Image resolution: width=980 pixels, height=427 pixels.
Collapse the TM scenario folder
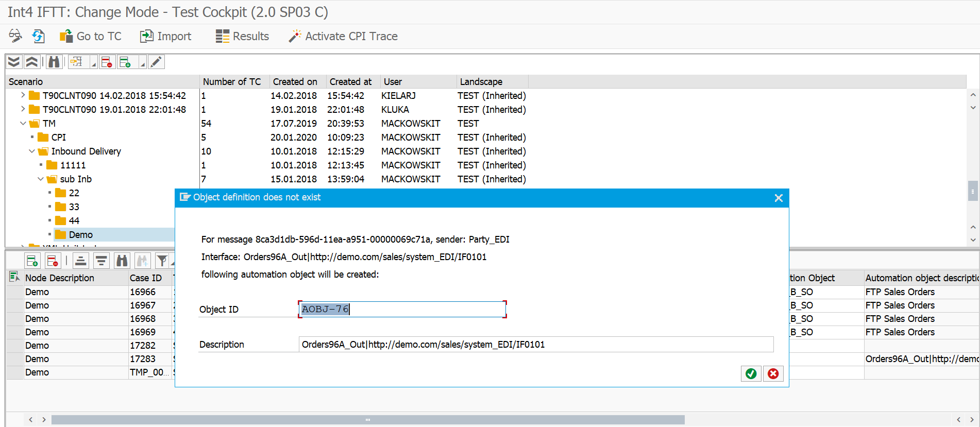(x=23, y=123)
